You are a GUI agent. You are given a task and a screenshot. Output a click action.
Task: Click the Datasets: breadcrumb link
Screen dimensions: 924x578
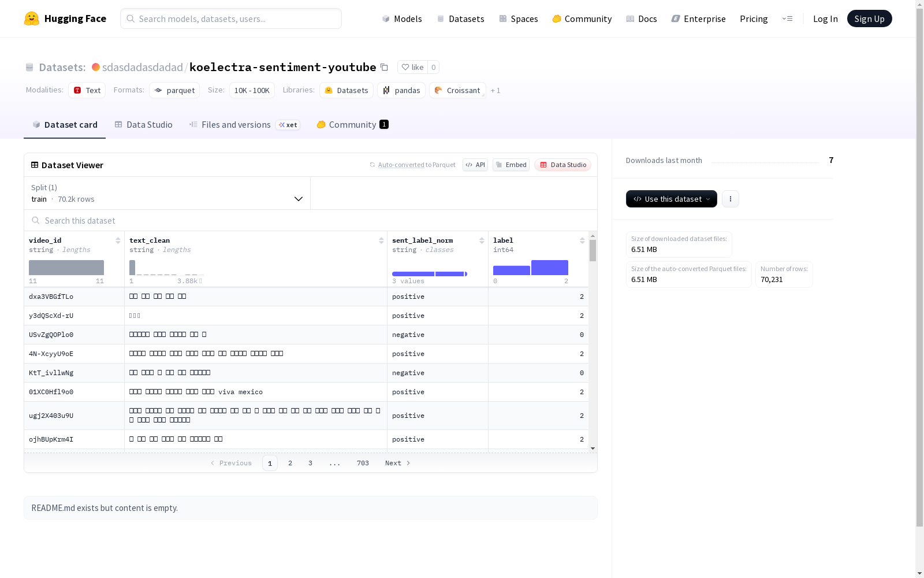(62, 67)
